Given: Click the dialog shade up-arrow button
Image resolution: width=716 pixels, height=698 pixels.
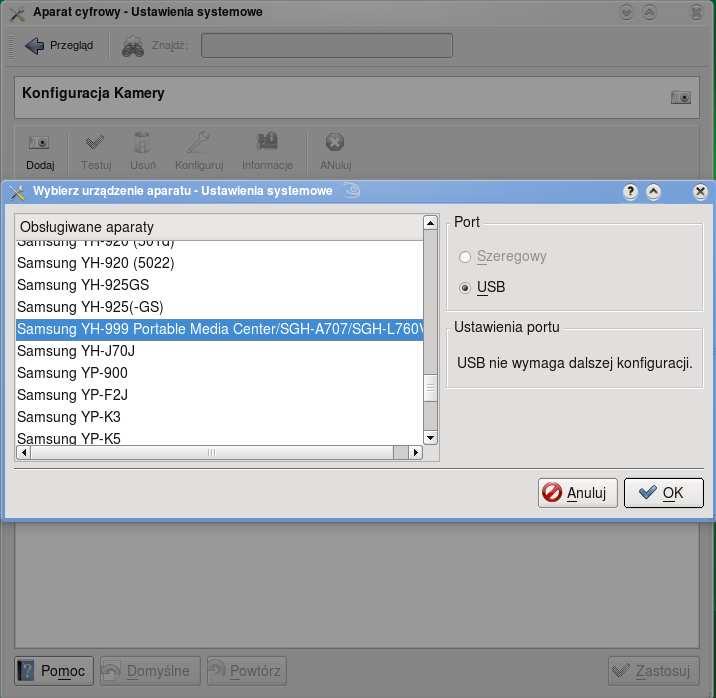Looking at the screenshot, I should tap(653, 192).
